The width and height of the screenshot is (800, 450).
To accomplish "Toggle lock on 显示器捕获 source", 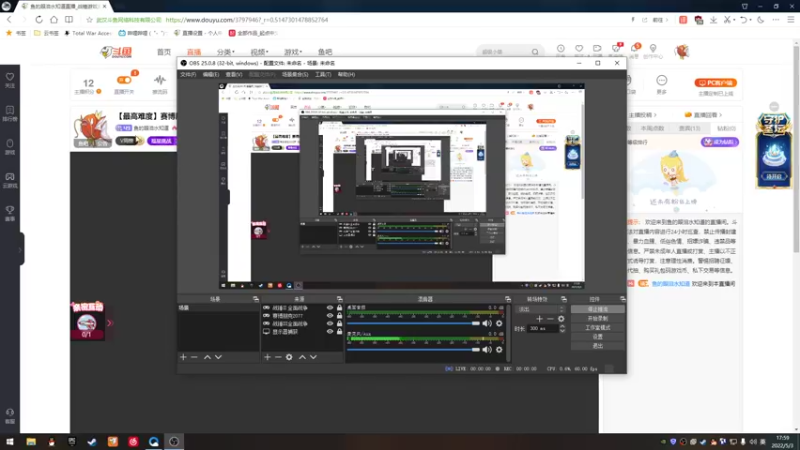I will click(339, 332).
